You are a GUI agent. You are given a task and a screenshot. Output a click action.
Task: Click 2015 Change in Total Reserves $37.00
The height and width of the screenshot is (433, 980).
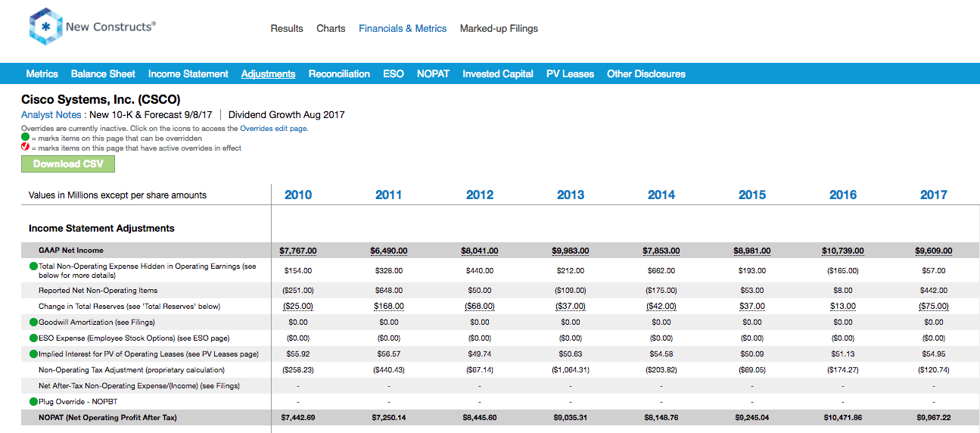pos(752,307)
